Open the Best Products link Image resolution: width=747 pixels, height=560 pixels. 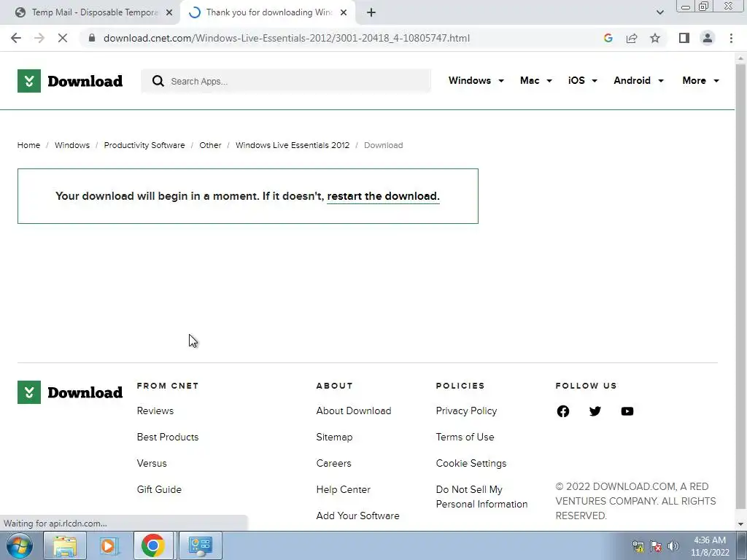coord(168,437)
